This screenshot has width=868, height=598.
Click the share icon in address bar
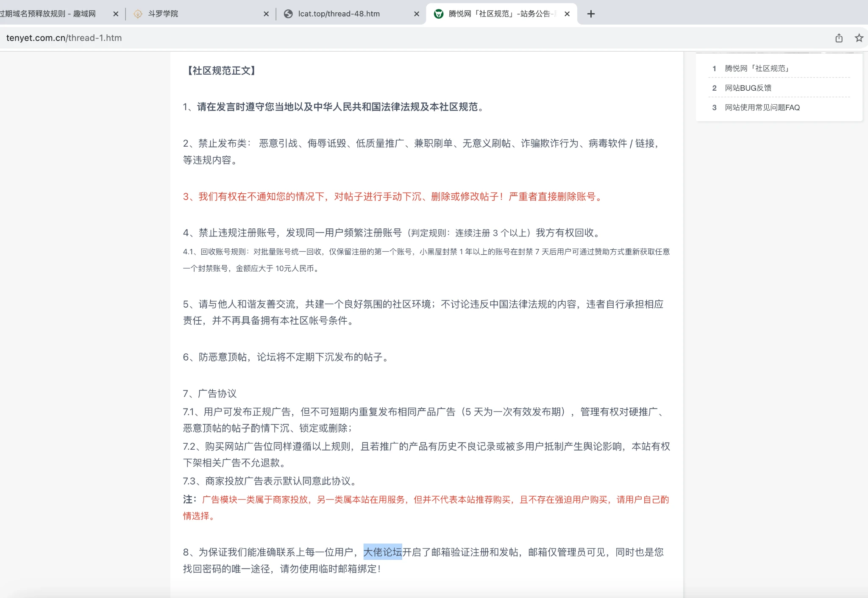839,38
